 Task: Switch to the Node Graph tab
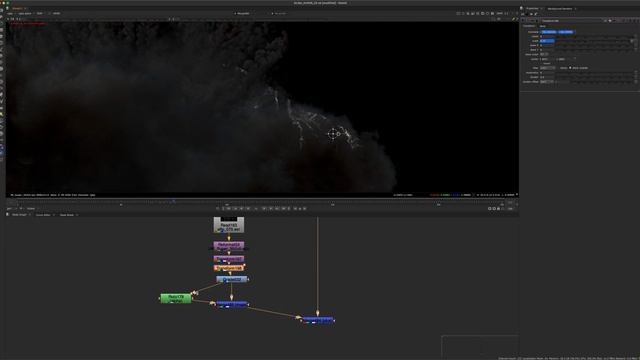click(x=19, y=215)
